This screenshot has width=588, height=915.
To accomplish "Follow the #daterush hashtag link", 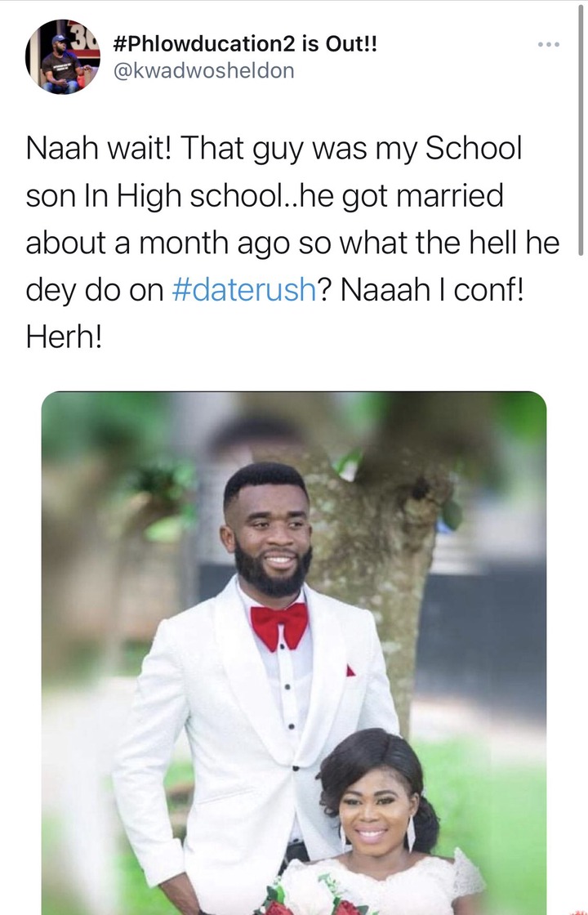I will click(x=244, y=289).
